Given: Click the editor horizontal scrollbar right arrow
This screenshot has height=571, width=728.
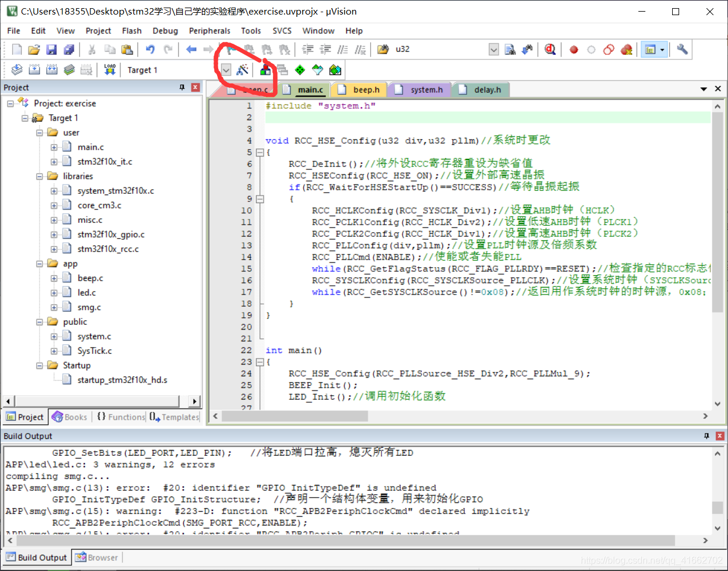Looking at the screenshot, I should tap(705, 416).
